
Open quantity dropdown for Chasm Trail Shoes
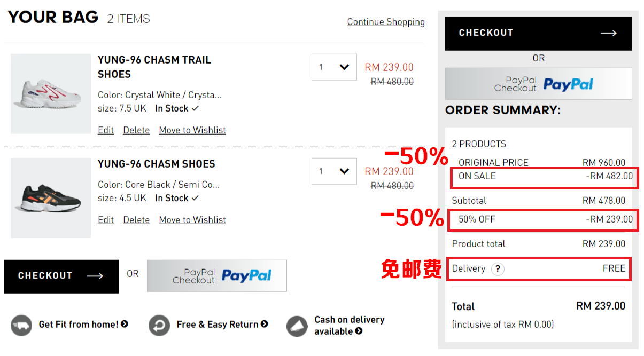[334, 67]
